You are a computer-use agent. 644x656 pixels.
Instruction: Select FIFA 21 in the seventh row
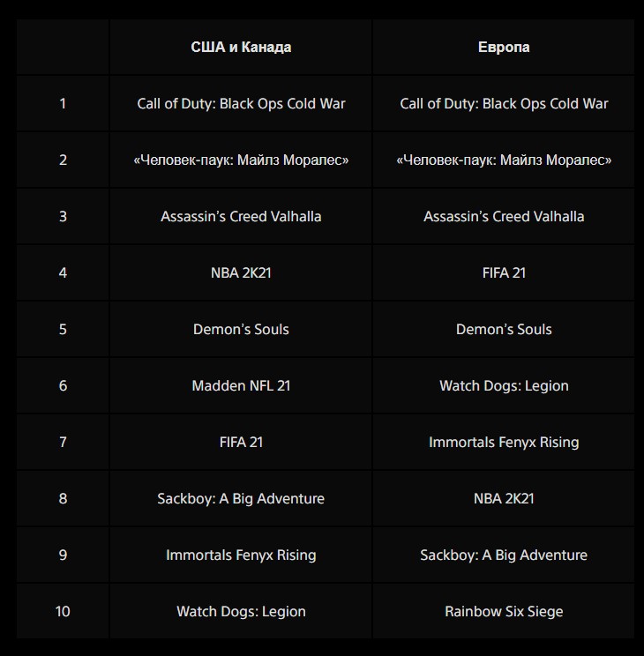(x=241, y=442)
